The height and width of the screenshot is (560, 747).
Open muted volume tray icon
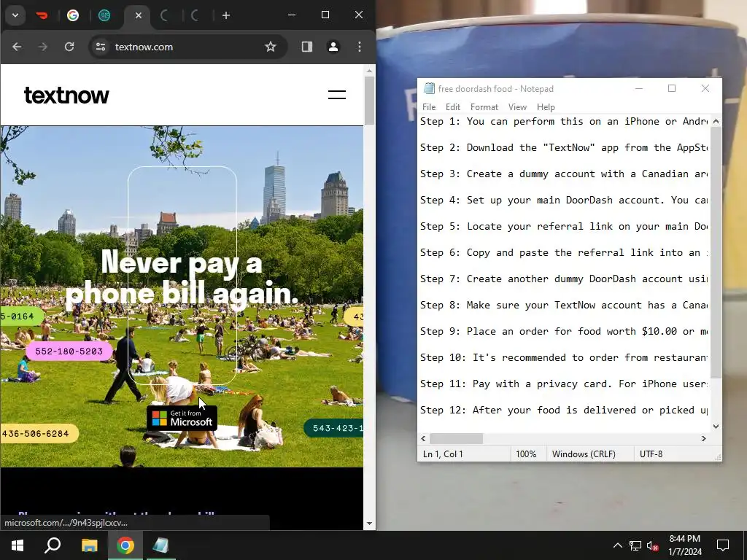[652, 545]
